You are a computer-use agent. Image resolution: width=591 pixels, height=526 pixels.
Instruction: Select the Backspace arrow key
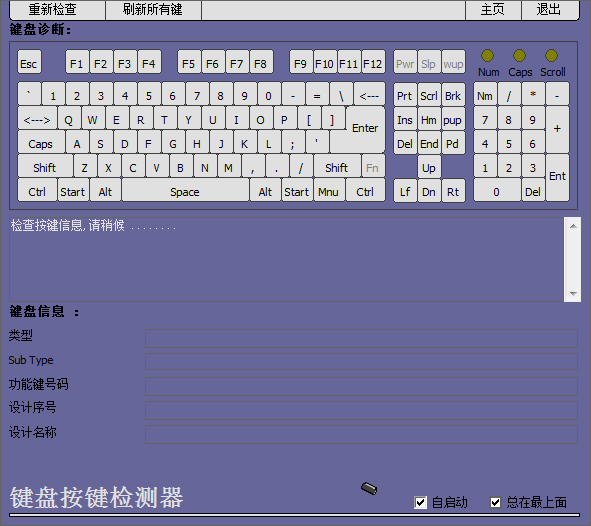coord(369,94)
